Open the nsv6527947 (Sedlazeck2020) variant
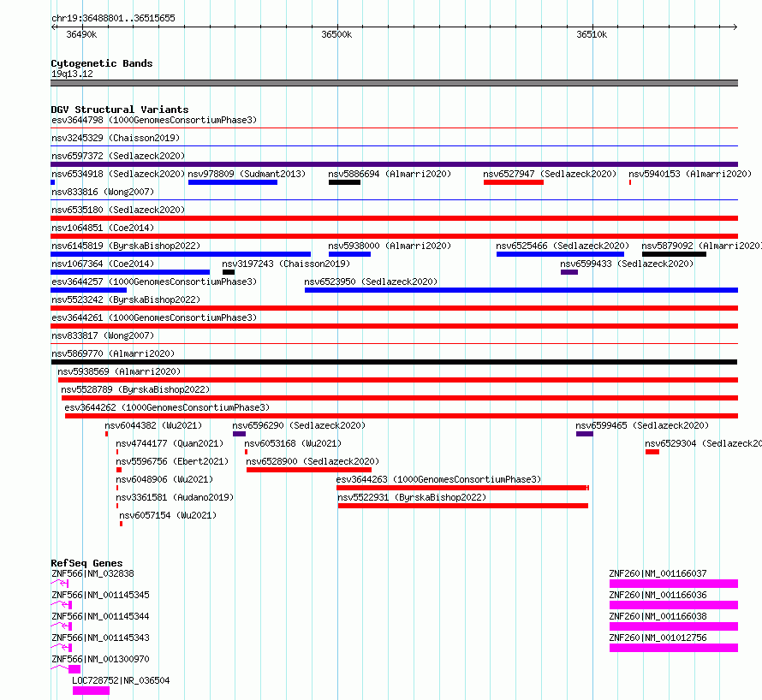The width and height of the screenshot is (762, 700). click(550, 174)
